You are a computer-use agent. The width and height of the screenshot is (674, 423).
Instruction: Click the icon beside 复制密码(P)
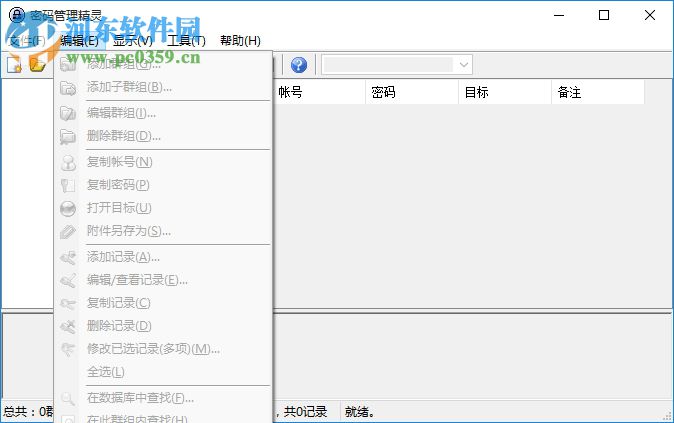pyautogui.click(x=68, y=185)
